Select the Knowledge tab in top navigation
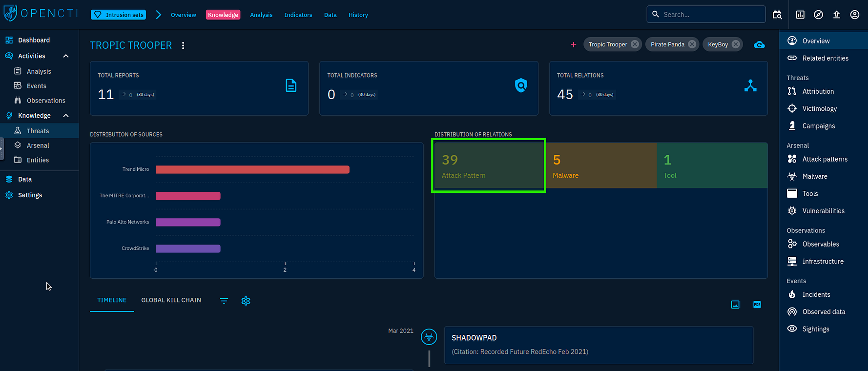 coord(223,15)
